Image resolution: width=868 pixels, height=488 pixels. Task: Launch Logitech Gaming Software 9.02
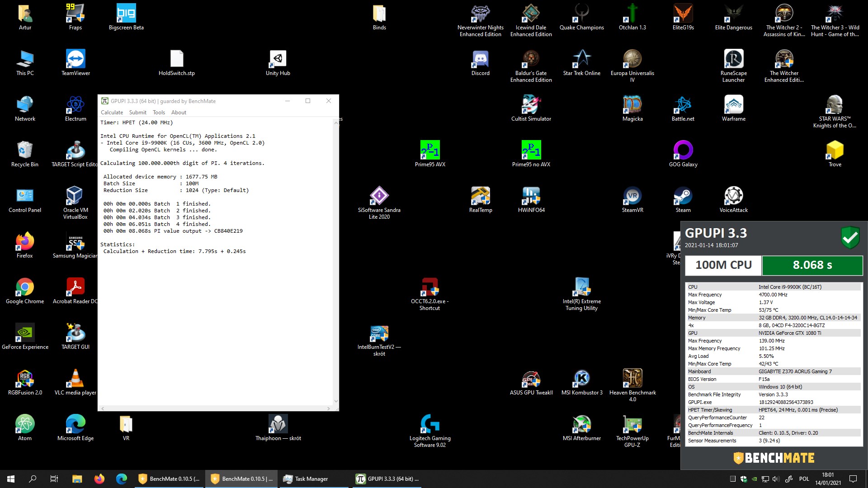pos(430,431)
